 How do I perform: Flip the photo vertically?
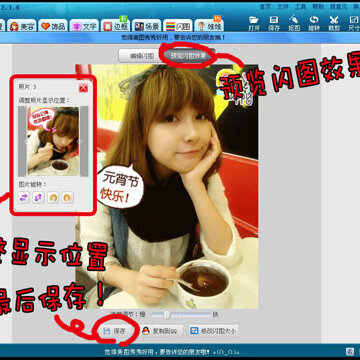38,198
